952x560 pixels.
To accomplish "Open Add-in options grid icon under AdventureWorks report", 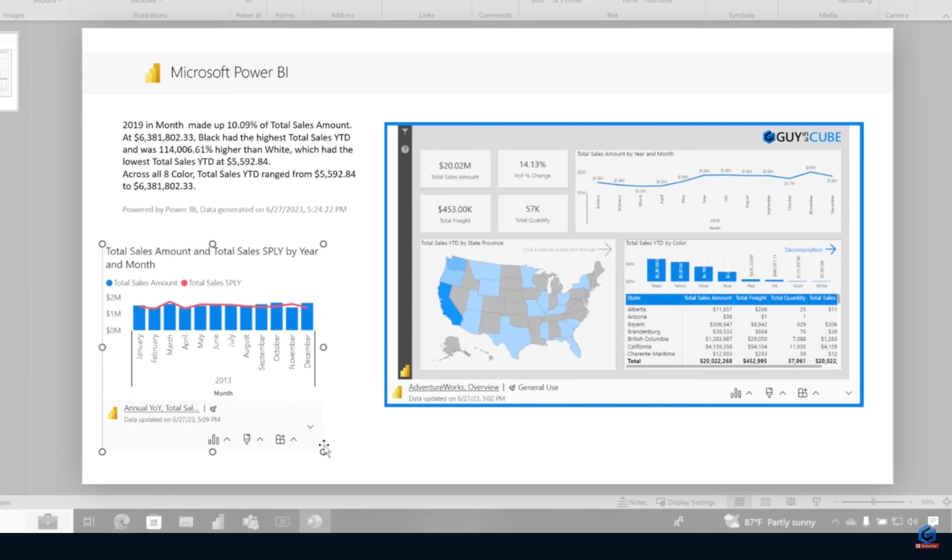I will 803,393.
